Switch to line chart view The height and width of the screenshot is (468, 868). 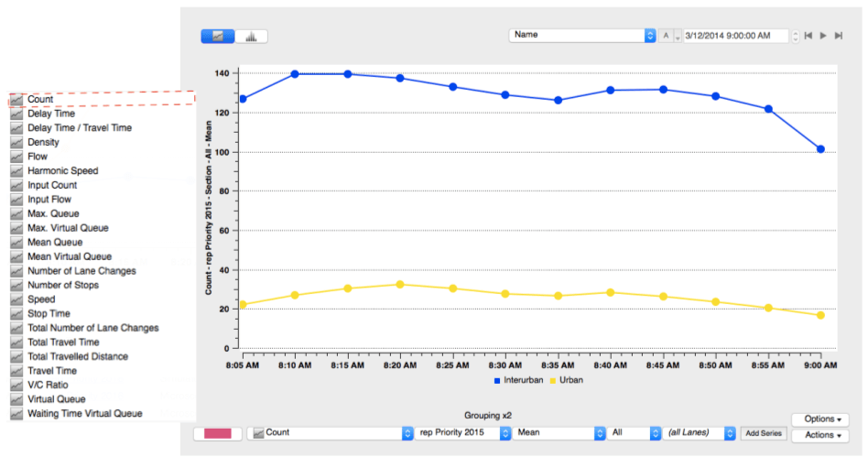tap(218, 37)
